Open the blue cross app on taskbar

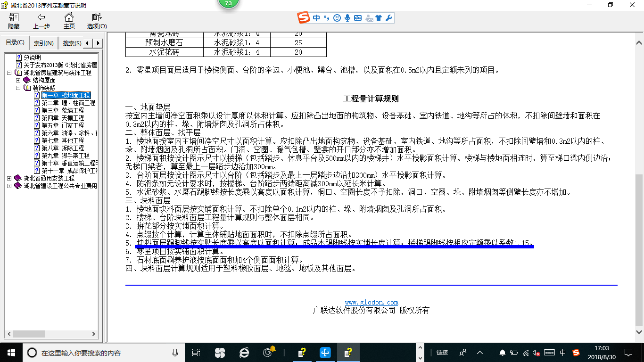[x=325, y=352]
